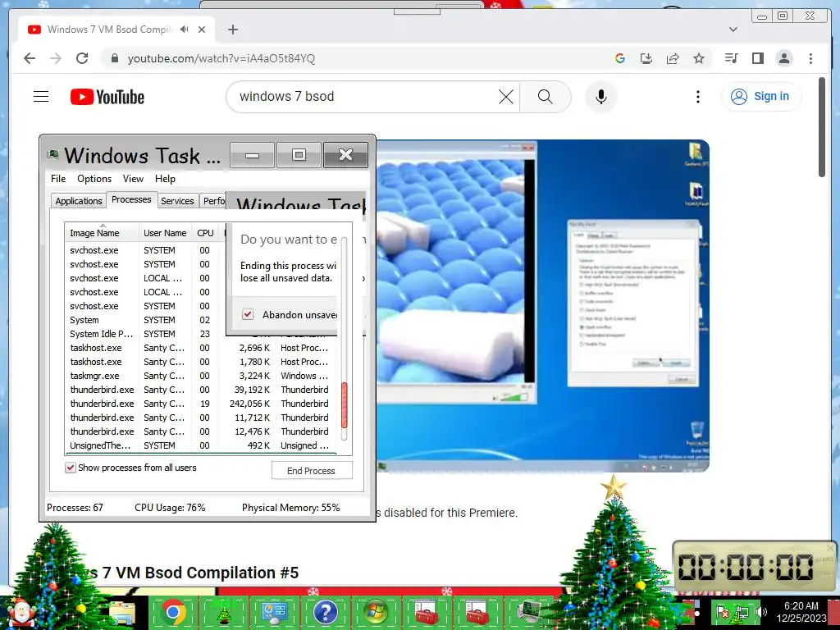Select the Processes tab
Screen dimensions: 840x630
pos(131,199)
